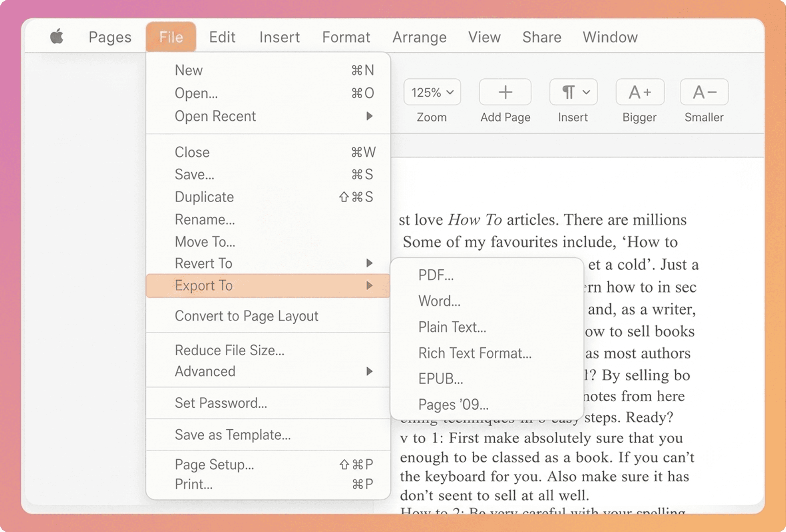Open the Window menu

pos(610,37)
